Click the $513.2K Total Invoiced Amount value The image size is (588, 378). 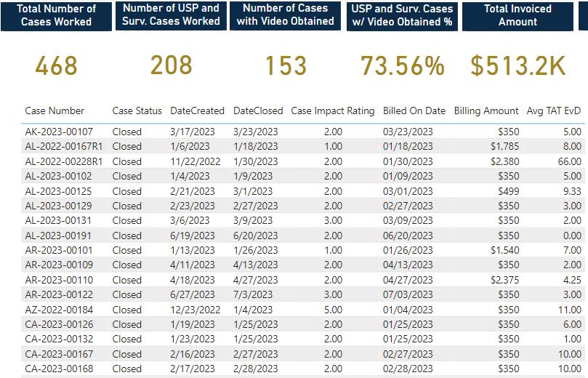(518, 65)
